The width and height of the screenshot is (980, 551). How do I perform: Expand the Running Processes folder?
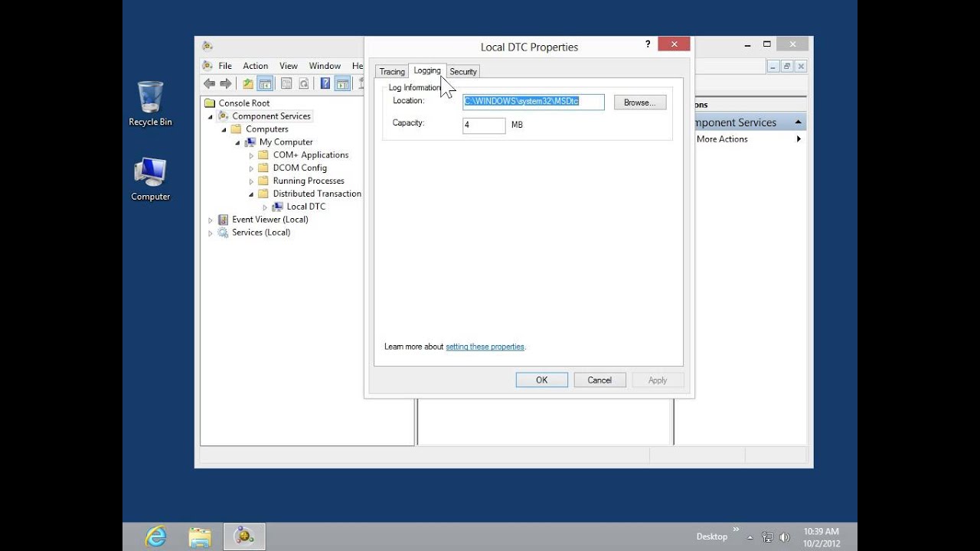tap(251, 181)
